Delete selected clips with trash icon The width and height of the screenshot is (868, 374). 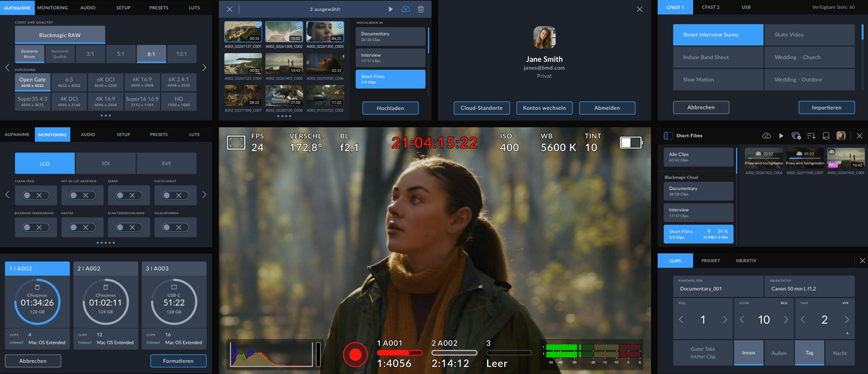coord(421,9)
